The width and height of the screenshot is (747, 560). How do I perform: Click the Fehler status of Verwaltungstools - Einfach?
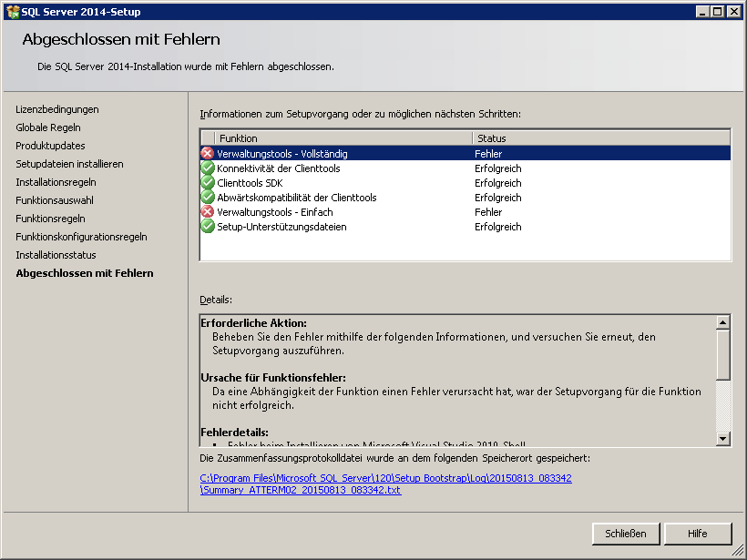pos(488,212)
